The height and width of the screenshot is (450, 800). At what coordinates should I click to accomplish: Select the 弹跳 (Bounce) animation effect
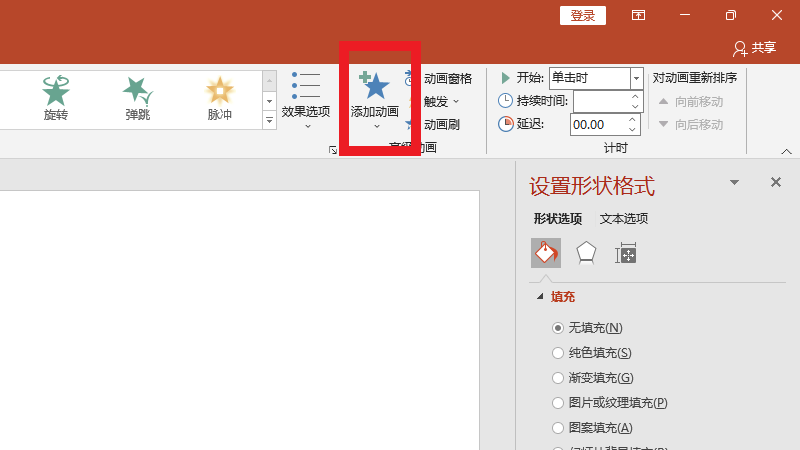tap(138, 97)
